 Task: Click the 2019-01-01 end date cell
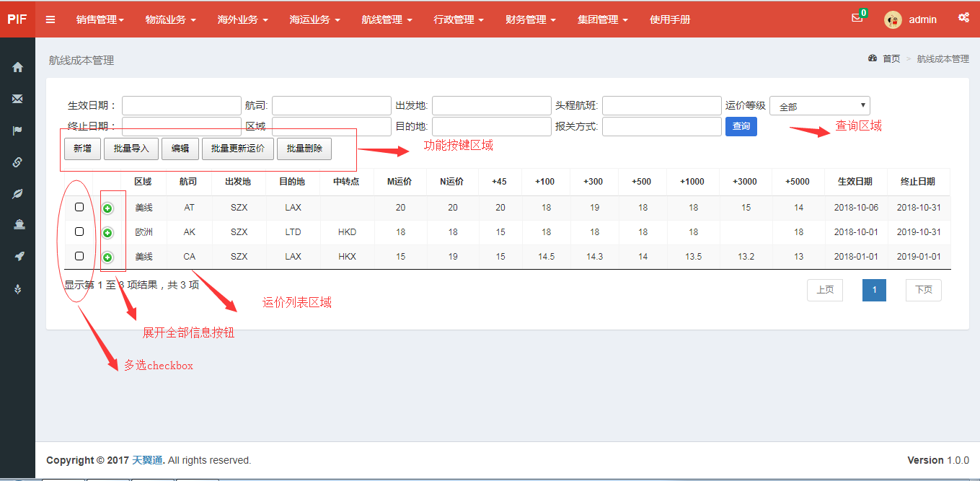click(919, 257)
